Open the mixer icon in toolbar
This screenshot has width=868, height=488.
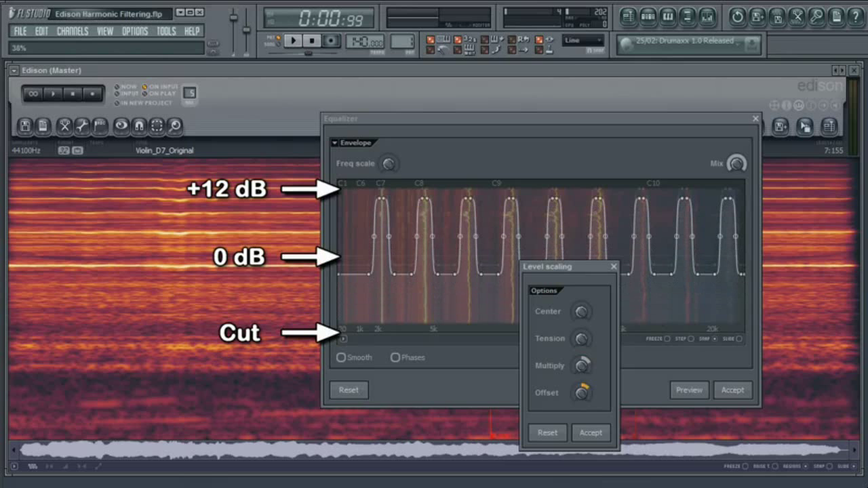click(707, 16)
